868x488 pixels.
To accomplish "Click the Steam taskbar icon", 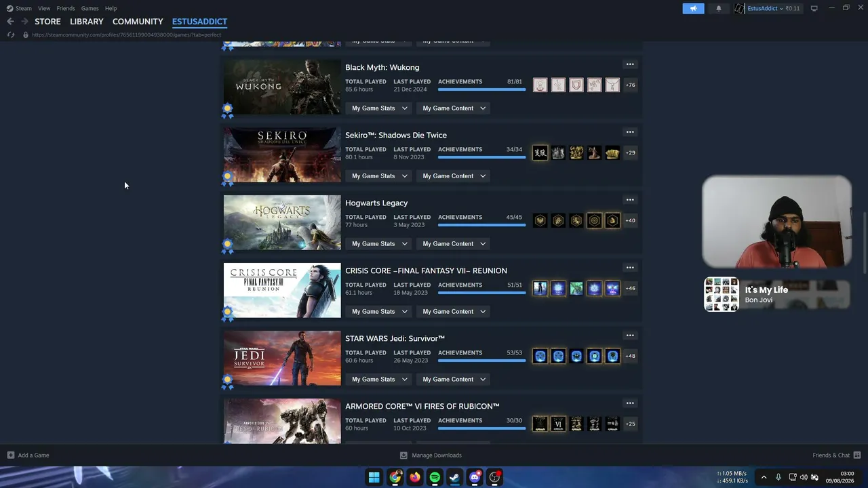I will 455,477.
